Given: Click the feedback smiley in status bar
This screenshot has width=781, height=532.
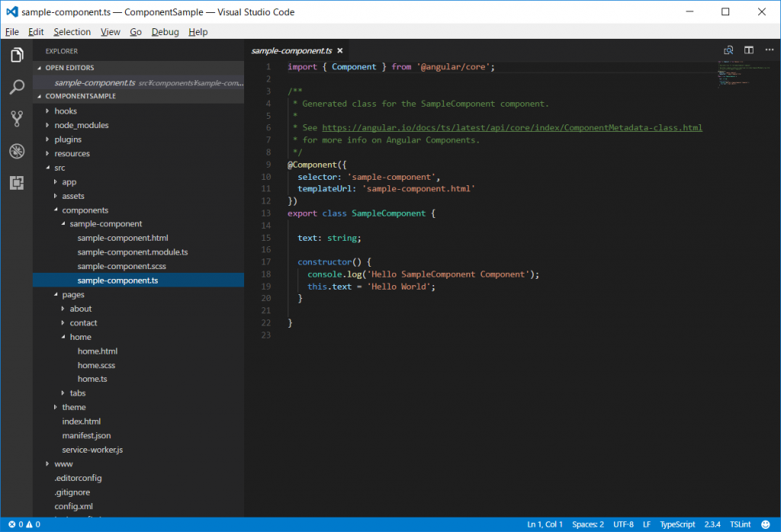Looking at the screenshot, I should [765, 524].
